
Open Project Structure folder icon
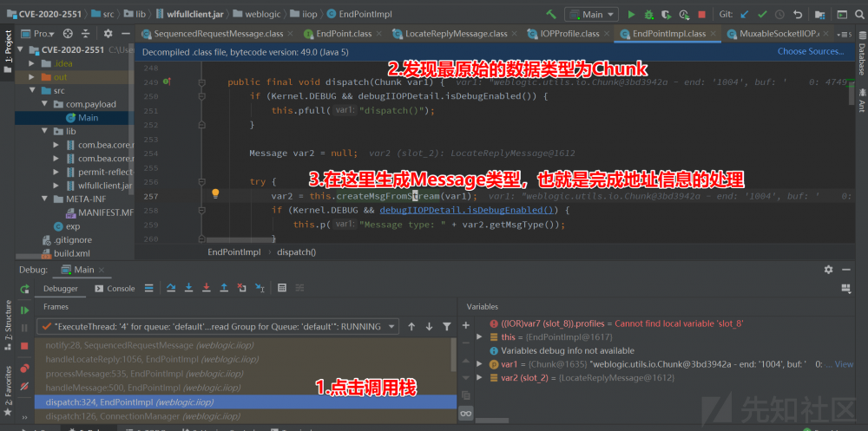(820, 15)
